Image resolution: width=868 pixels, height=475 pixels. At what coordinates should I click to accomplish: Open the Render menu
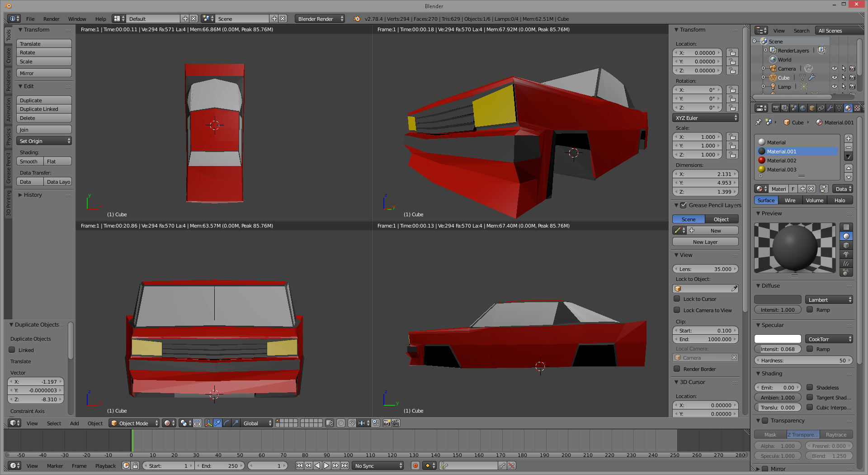(x=51, y=19)
